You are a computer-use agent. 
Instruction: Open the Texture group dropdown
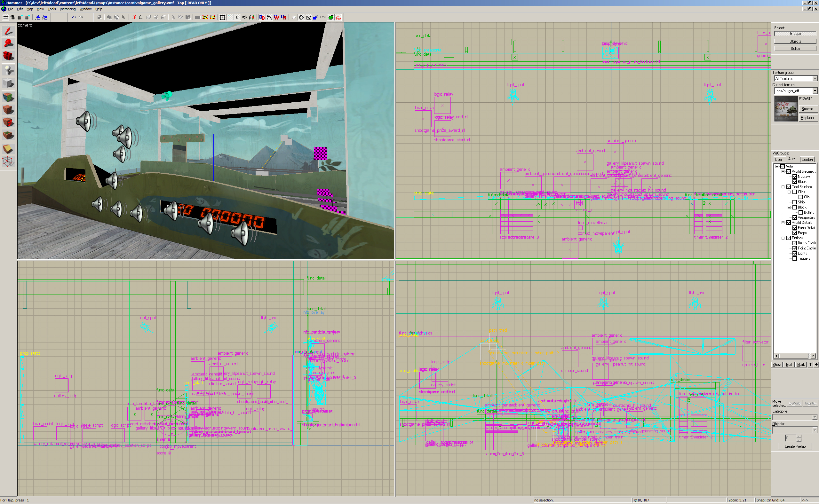pos(815,79)
